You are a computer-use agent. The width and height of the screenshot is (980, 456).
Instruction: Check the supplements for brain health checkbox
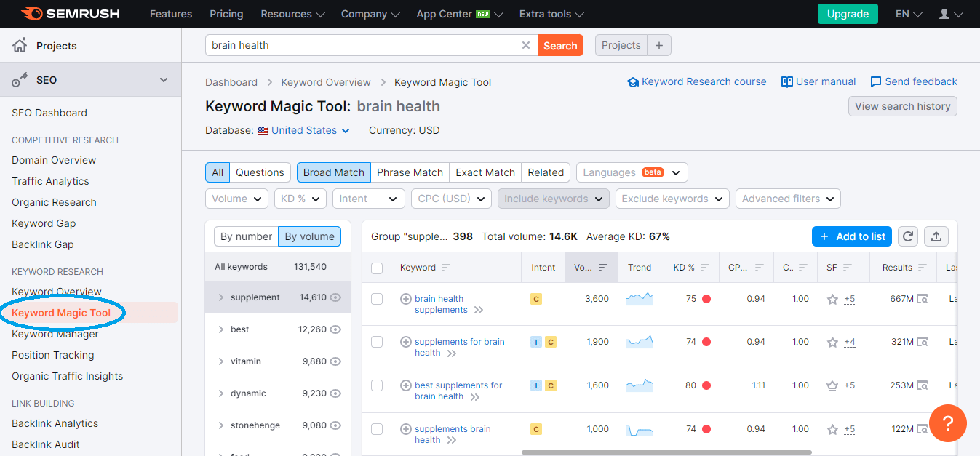tap(377, 342)
